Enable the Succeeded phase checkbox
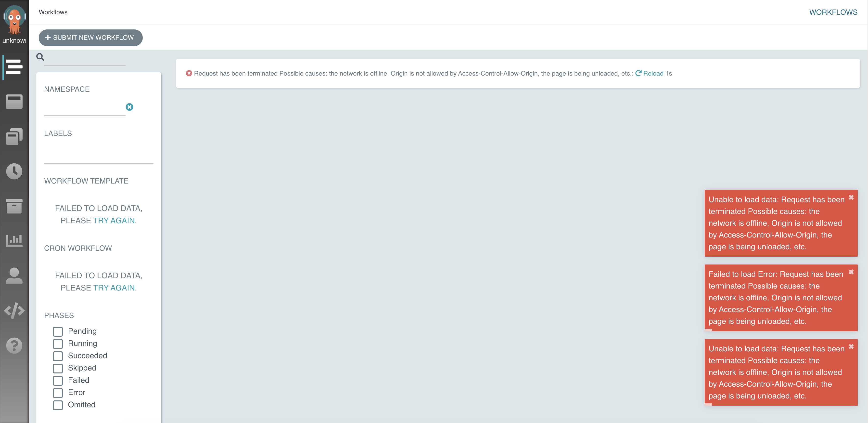 [58, 356]
